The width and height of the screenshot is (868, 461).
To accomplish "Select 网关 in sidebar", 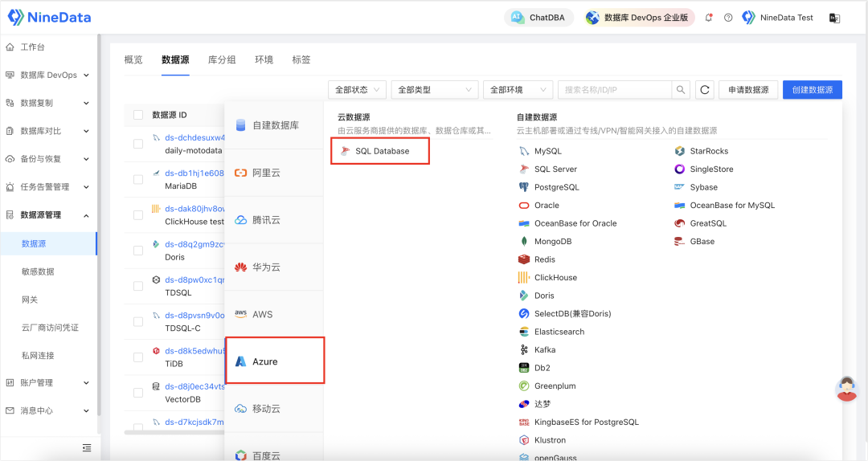I will tap(30, 300).
